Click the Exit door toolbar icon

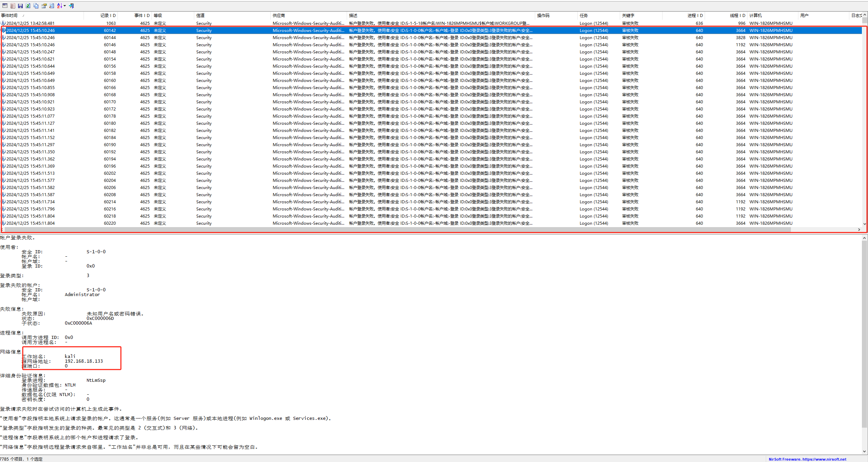tap(72, 6)
